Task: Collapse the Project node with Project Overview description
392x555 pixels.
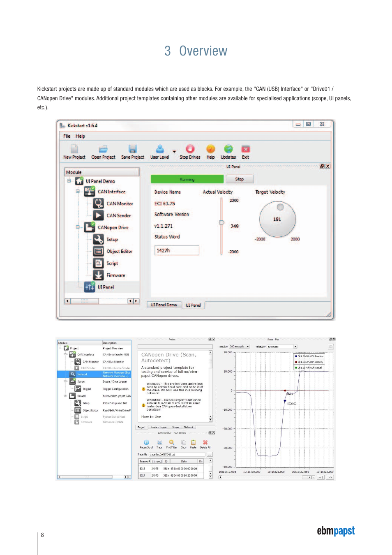Action: pos(60,348)
